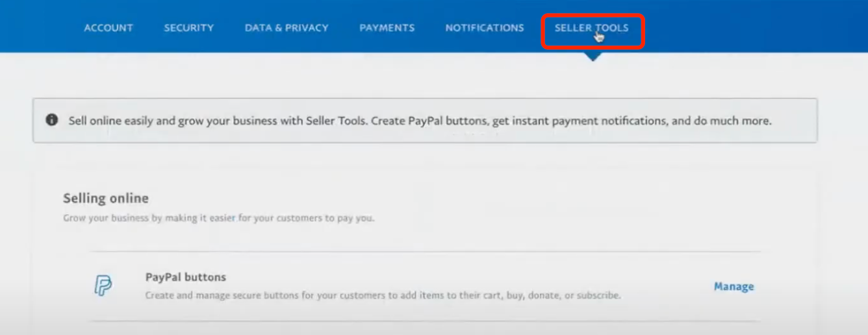
Task: Select the Seller Tools tab
Action: tap(592, 28)
